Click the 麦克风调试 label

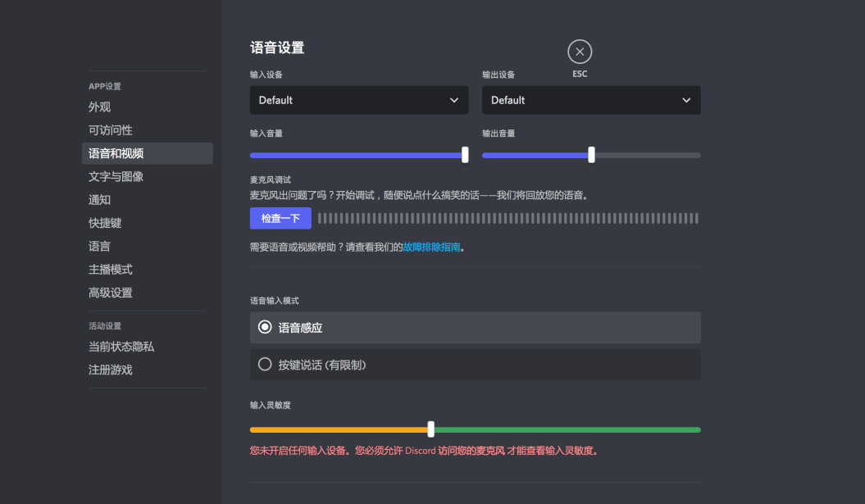pyautogui.click(x=271, y=179)
